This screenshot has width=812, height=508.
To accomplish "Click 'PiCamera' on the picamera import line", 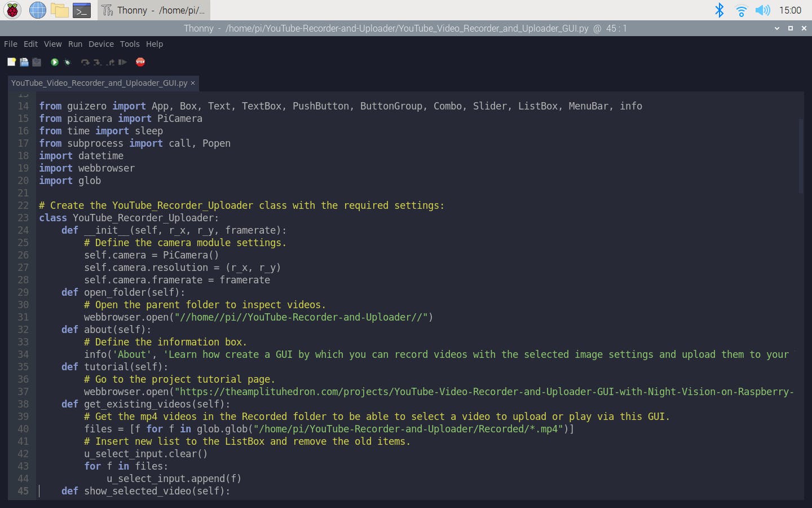I will pyautogui.click(x=180, y=119).
